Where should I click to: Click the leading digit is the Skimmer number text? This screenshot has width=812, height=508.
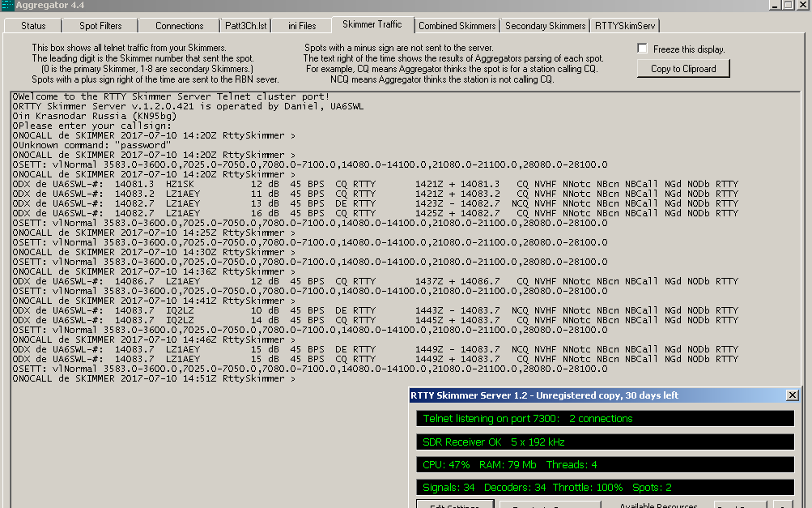point(143,58)
